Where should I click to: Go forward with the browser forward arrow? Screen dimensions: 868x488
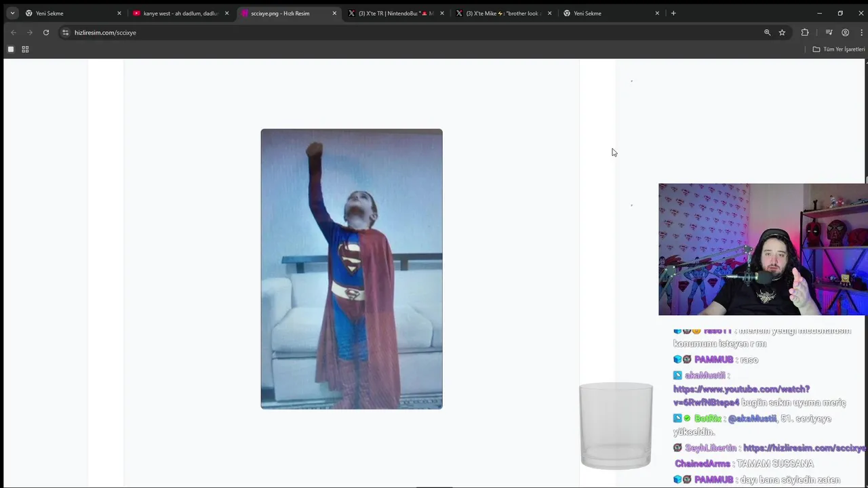tap(29, 33)
